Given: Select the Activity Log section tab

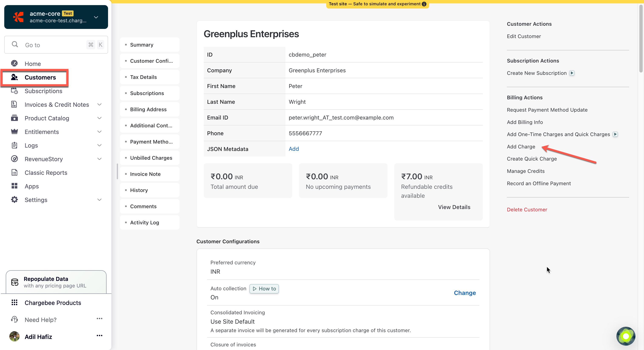Looking at the screenshot, I should pos(144,222).
